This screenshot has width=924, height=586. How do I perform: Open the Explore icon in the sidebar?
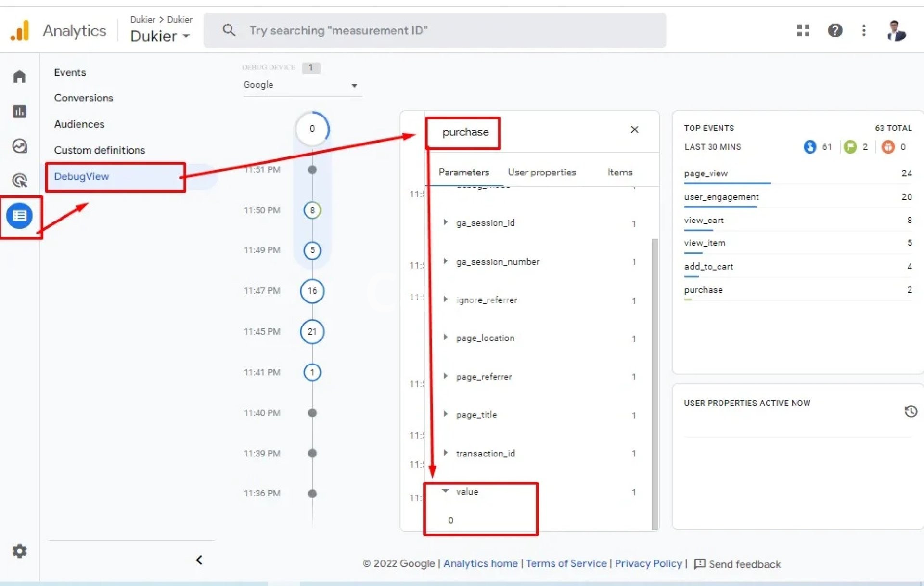click(x=19, y=146)
